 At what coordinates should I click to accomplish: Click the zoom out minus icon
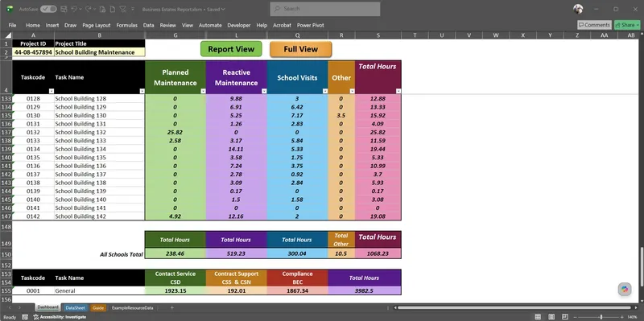576,317
